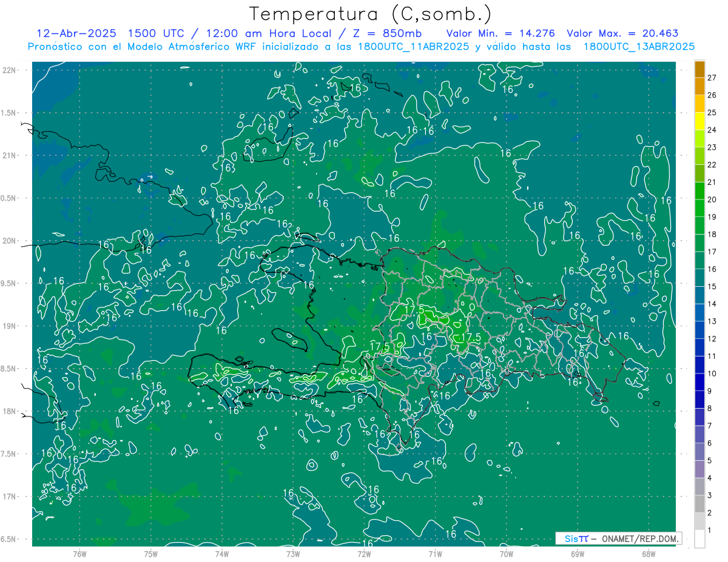Click the '73W' longitude axis label
Viewport: 728px width, 562px height.
pyautogui.click(x=293, y=554)
